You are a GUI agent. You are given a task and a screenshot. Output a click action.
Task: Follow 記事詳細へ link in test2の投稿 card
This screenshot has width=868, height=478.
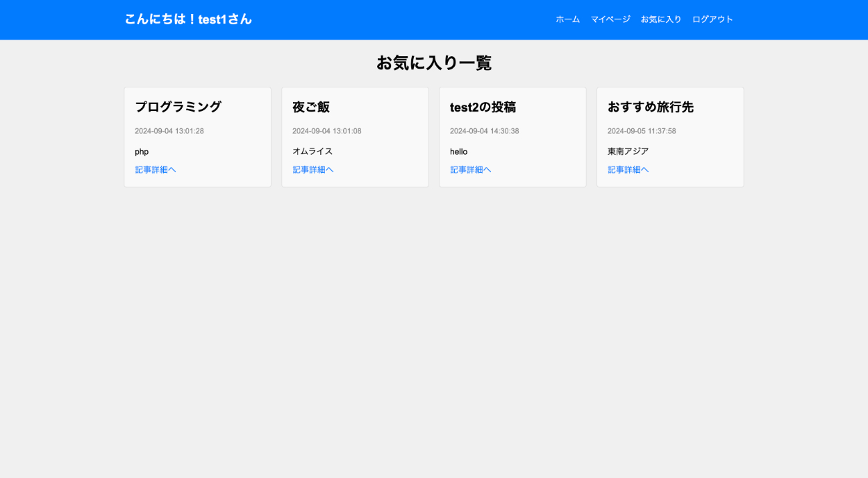pos(471,170)
